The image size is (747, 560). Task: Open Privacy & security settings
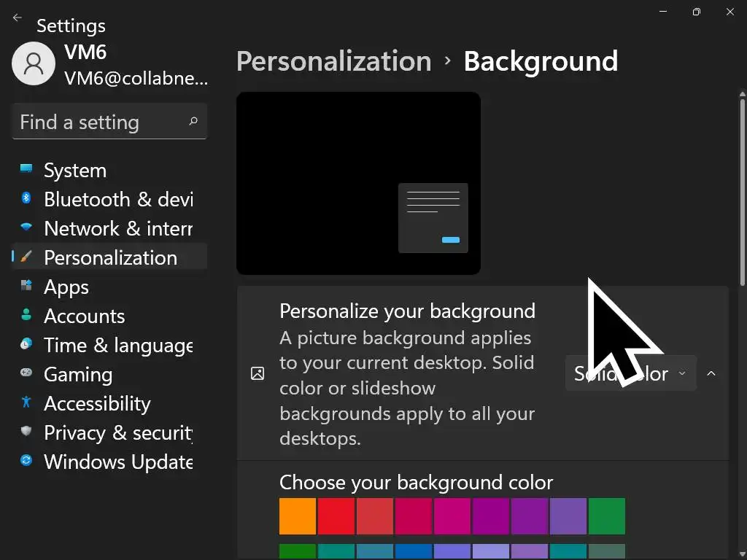[117, 432]
